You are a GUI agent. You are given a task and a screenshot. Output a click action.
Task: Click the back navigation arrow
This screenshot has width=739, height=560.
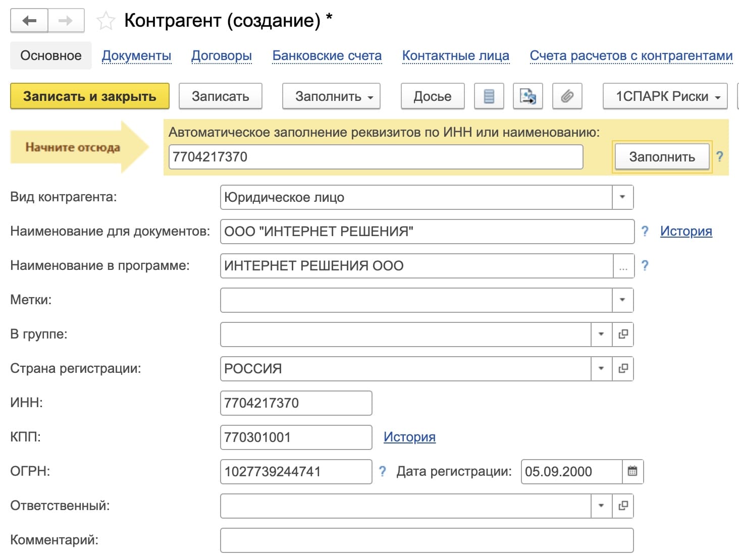click(29, 21)
